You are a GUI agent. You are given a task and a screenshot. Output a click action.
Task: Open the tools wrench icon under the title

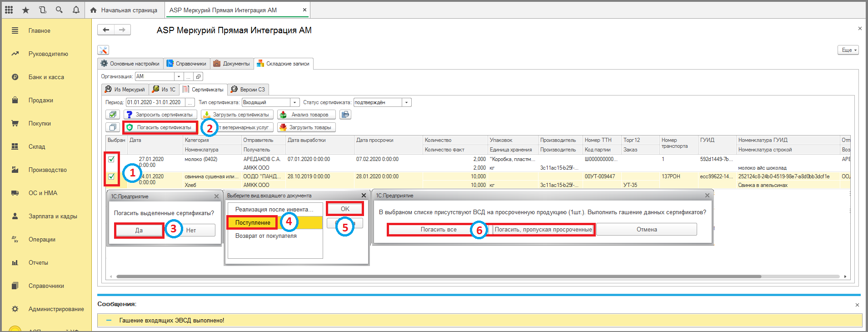103,50
